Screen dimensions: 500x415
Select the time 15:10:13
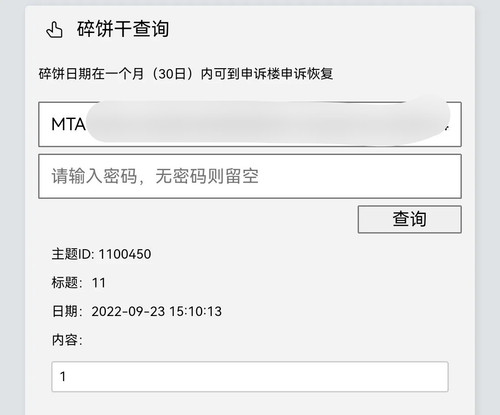196,311
